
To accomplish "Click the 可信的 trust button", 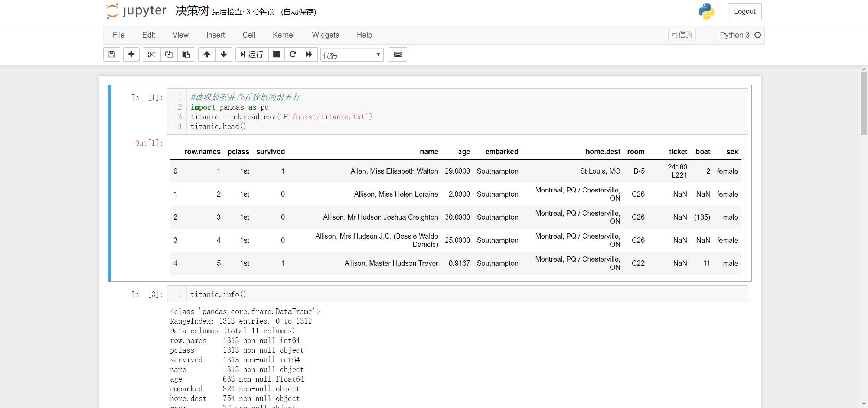I will pos(682,35).
